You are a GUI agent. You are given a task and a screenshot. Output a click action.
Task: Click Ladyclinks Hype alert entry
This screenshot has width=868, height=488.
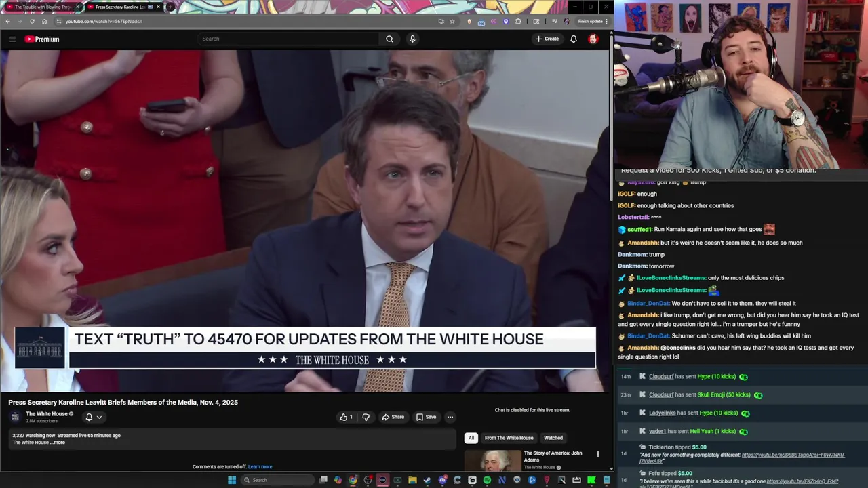741,413
